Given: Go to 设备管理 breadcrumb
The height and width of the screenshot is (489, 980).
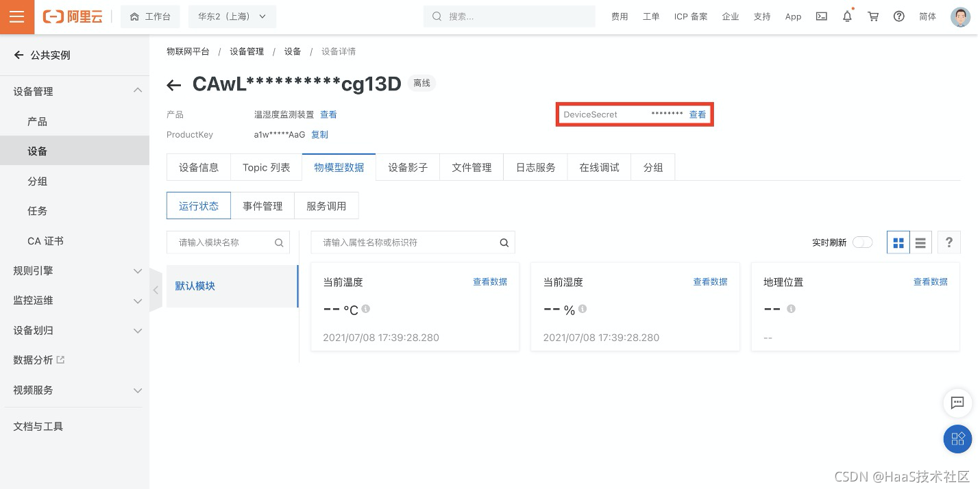Looking at the screenshot, I should coord(247,51).
